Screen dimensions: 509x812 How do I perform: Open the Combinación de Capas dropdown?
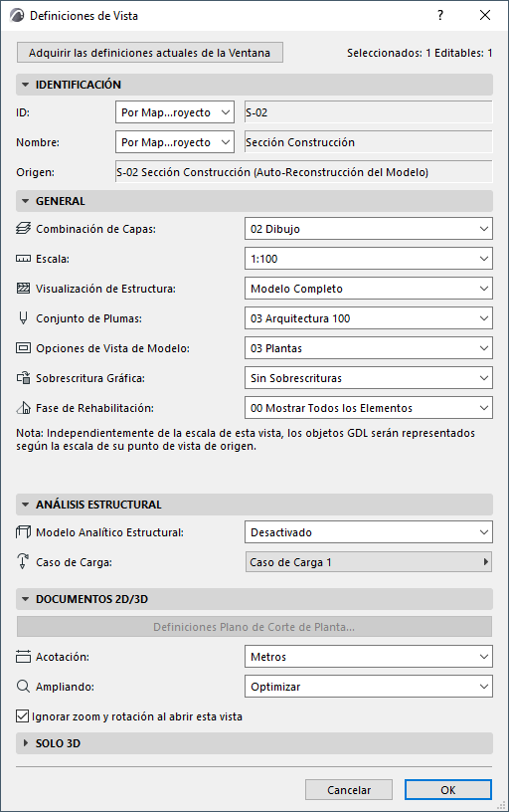pos(368,229)
